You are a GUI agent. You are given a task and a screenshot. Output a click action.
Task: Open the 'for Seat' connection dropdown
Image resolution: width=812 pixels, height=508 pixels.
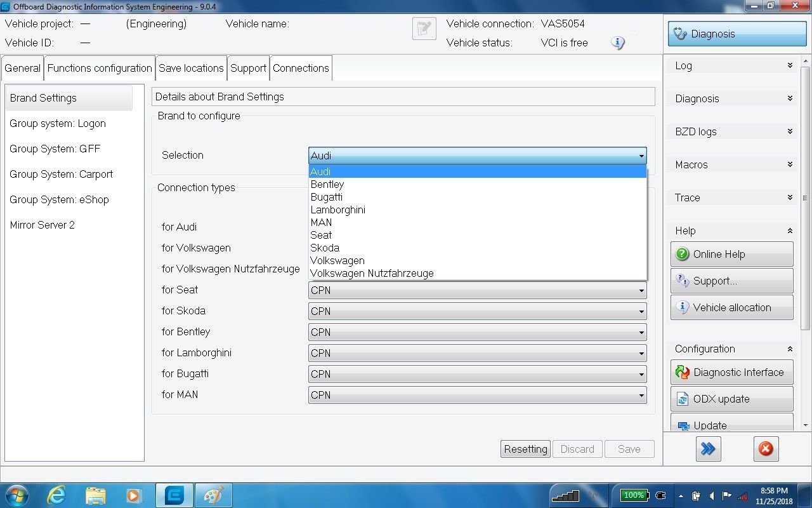[x=477, y=290]
